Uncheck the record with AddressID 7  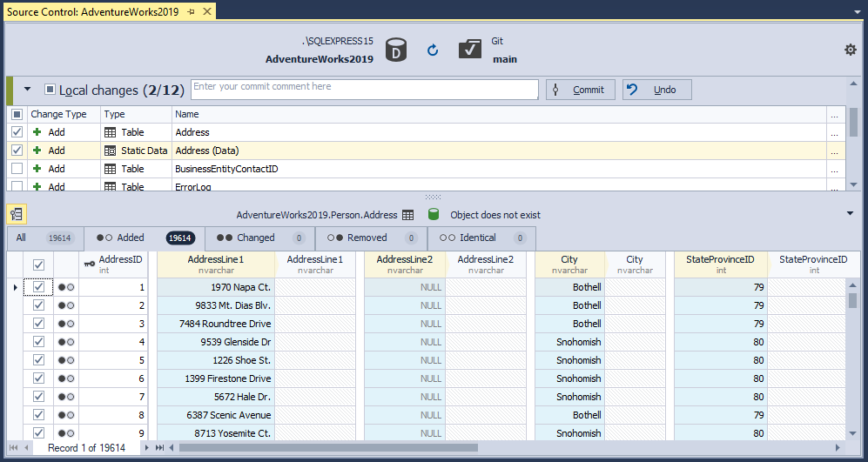(x=38, y=397)
